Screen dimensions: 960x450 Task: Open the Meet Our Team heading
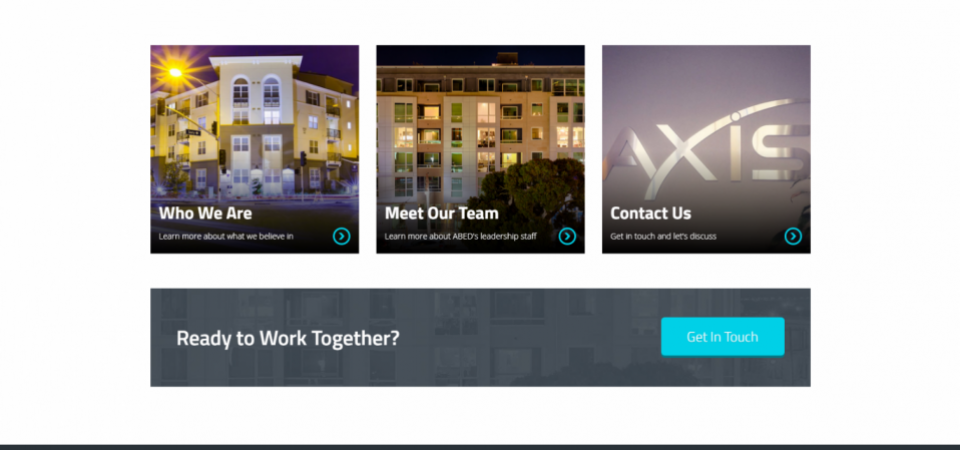pos(441,213)
